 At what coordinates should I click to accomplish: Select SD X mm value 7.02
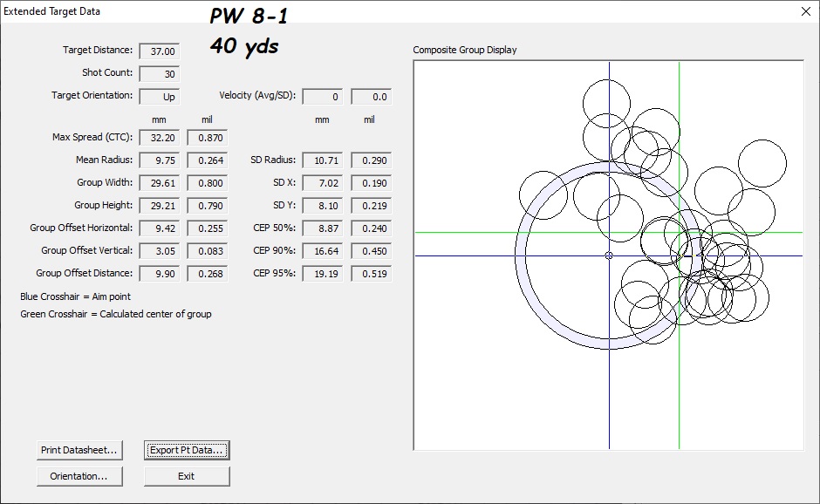(323, 183)
